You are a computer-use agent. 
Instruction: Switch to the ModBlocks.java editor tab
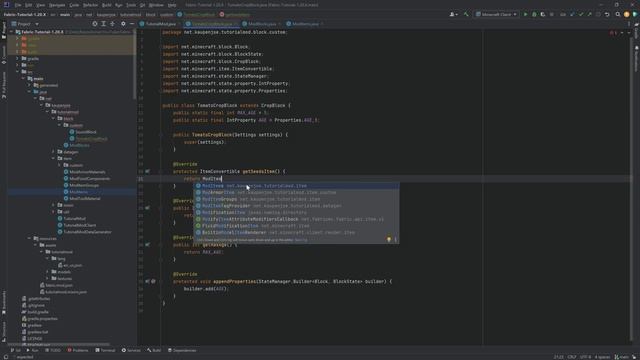tap(262, 24)
